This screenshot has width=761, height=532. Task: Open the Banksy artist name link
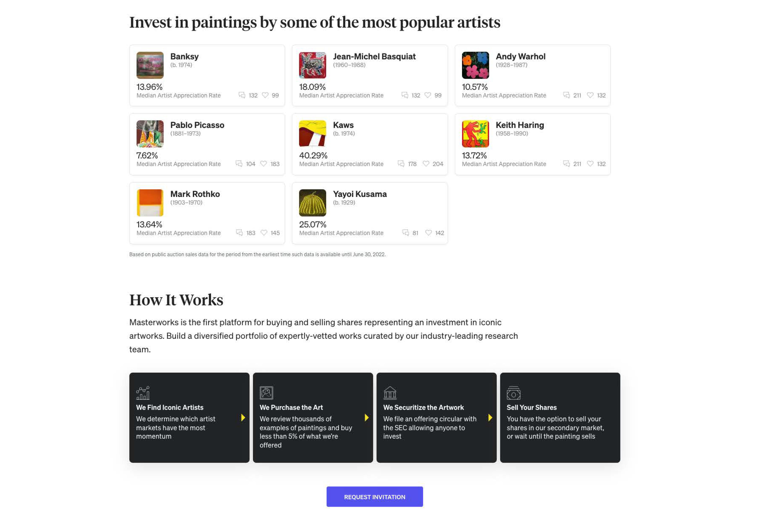coord(184,56)
